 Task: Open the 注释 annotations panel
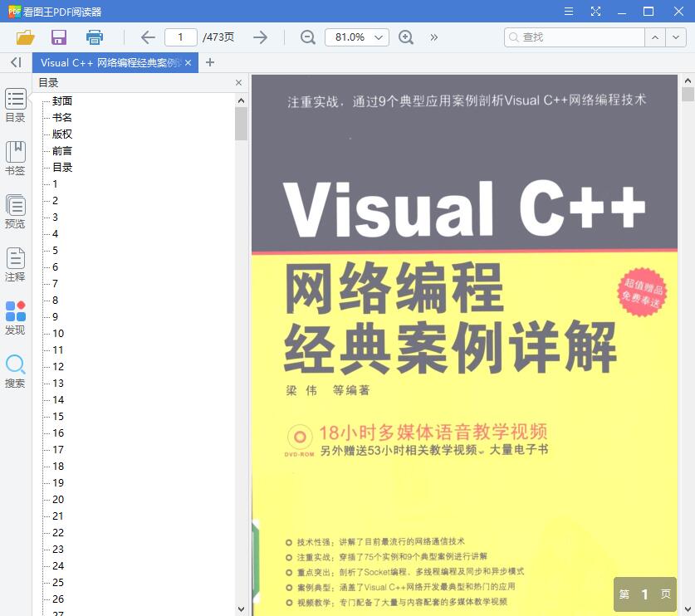(16, 265)
